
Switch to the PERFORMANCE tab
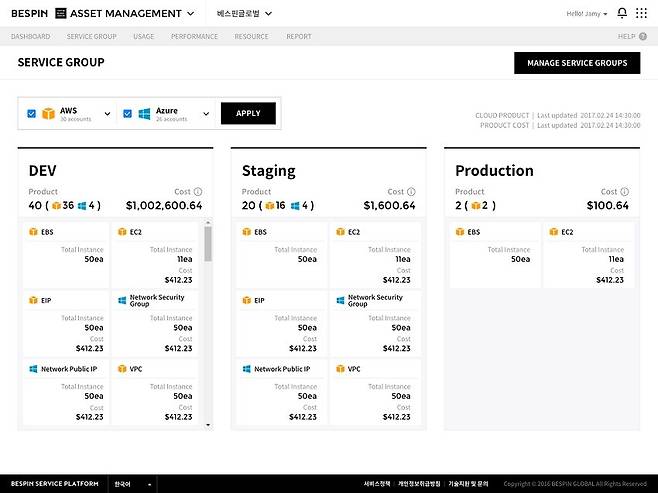pos(194,36)
